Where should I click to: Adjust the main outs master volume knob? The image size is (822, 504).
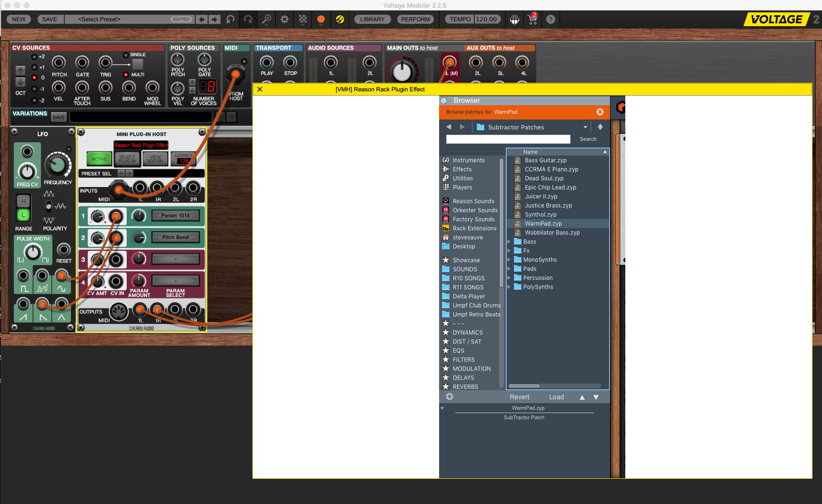[402, 71]
